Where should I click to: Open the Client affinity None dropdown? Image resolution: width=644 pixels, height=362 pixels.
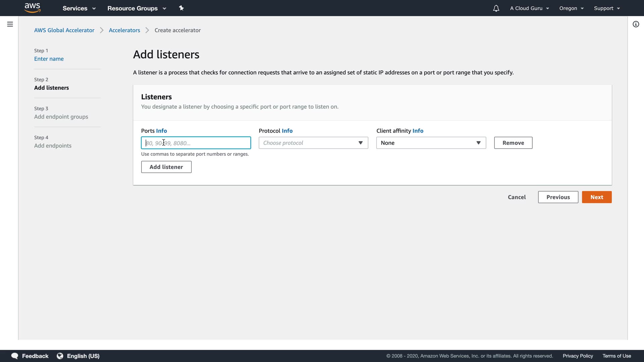[431, 143]
